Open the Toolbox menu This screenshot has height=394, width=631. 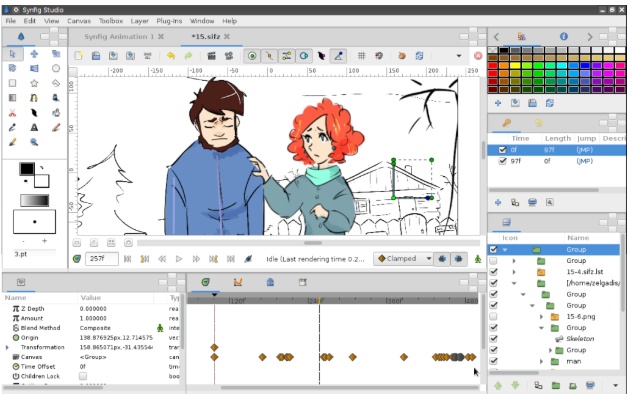click(x=111, y=21)
